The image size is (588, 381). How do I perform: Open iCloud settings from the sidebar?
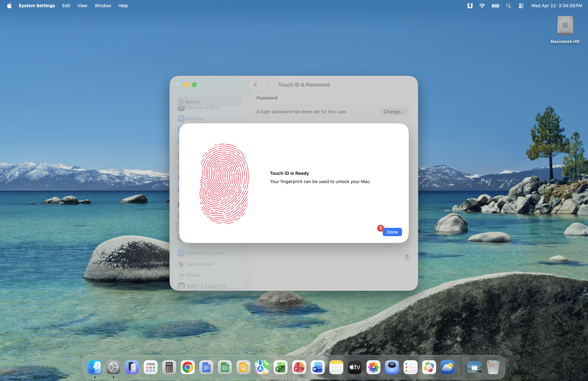[193, 275]
